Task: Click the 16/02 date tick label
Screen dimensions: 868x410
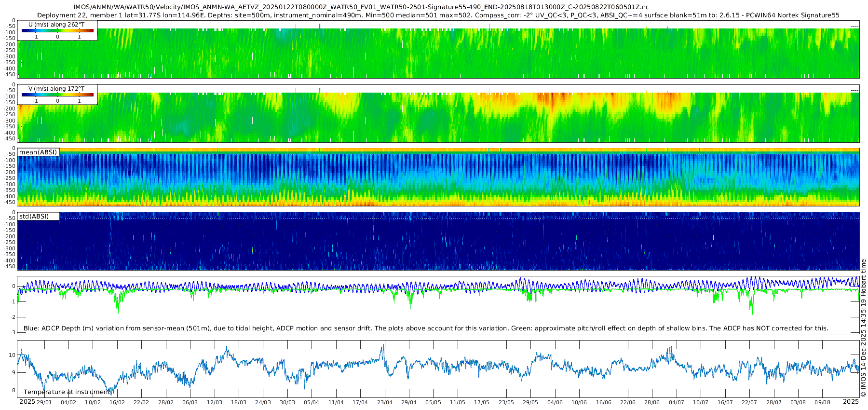Action: pos(117,402)
